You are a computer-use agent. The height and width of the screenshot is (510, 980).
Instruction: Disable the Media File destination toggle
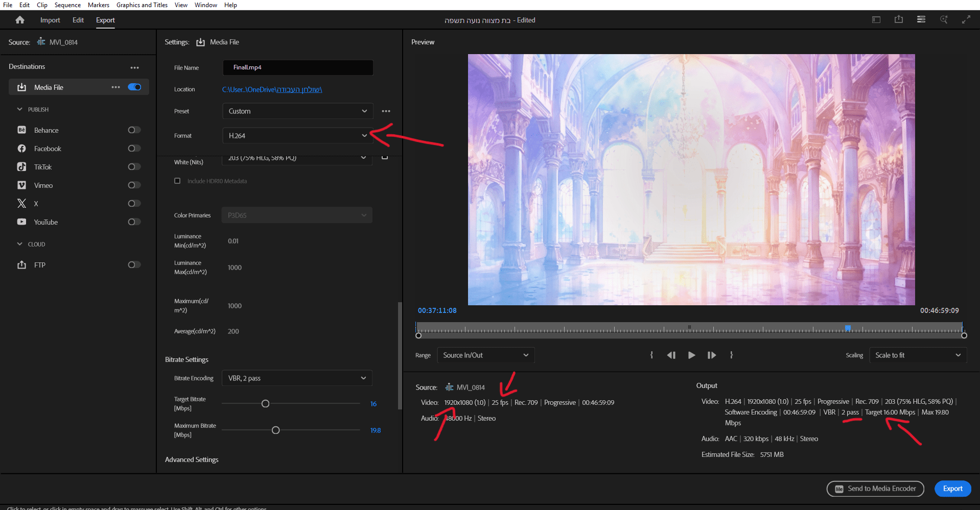point(134,87)
